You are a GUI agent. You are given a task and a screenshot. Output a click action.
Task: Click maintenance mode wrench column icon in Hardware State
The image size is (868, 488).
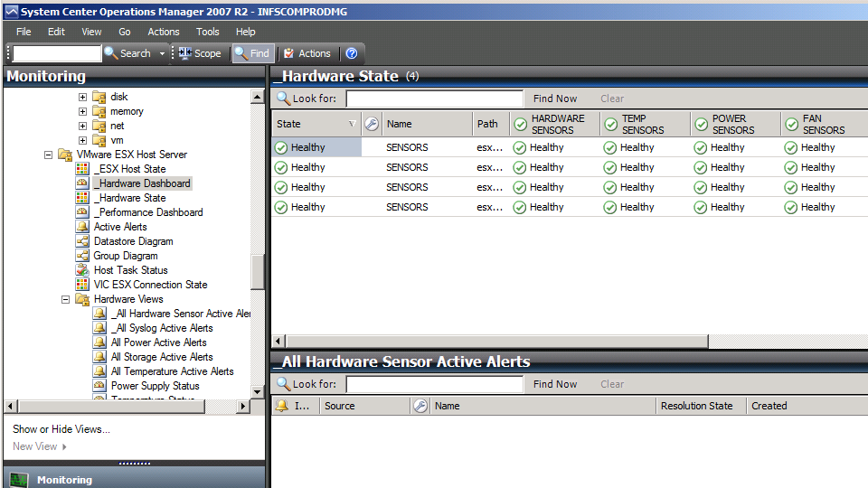point(372,124)
